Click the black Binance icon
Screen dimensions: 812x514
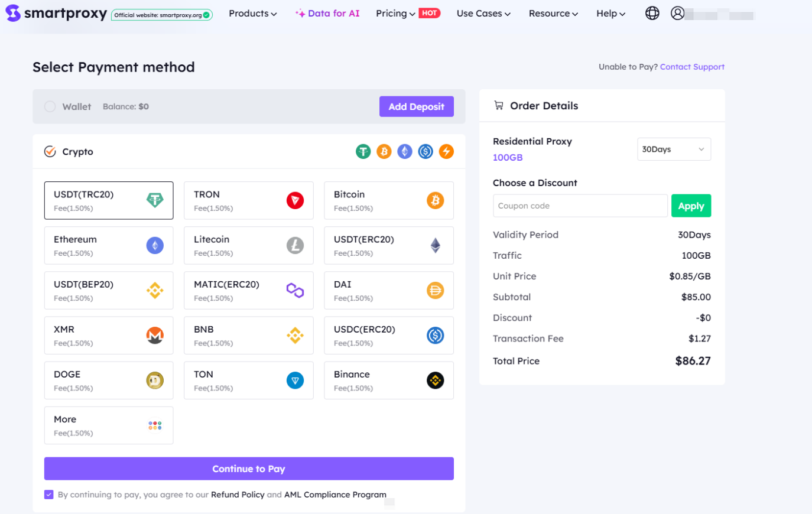point(436,380)
